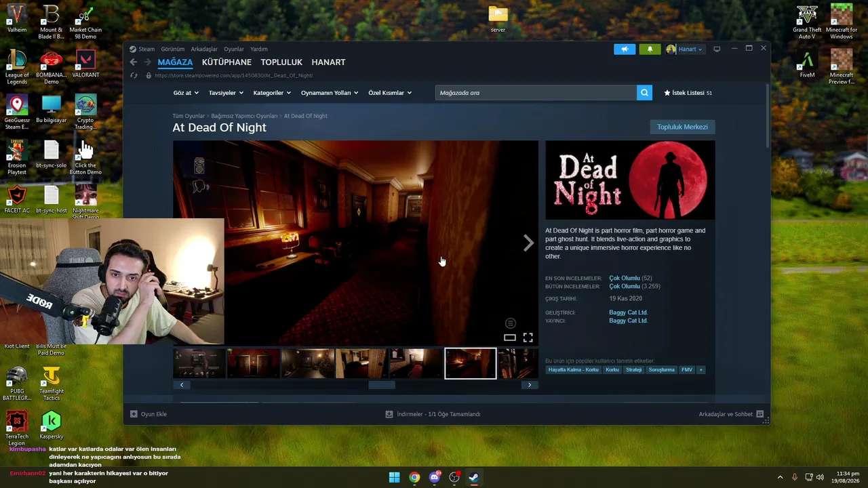Select the red doors screenshot thumbnail

[253, 363]
